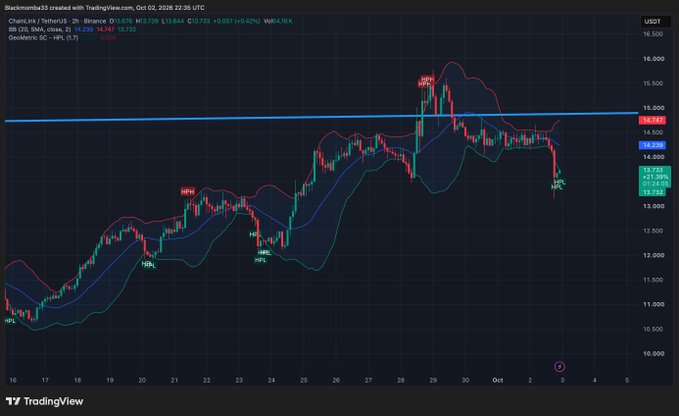Click the green 13.733 last price tag
The height and width of the screenshot is (416, 679).
click(655, 170)
